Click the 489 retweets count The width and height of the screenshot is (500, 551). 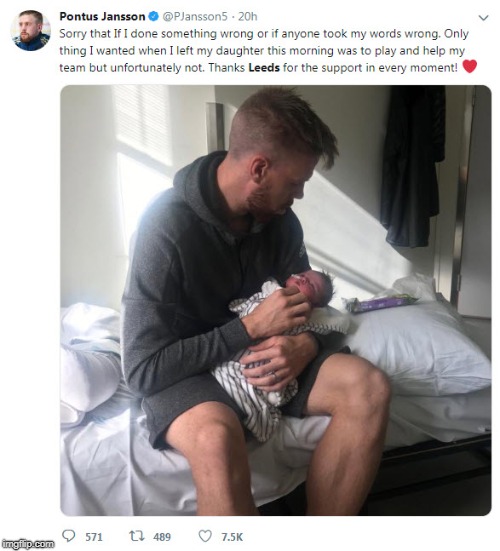click(162, 537)
